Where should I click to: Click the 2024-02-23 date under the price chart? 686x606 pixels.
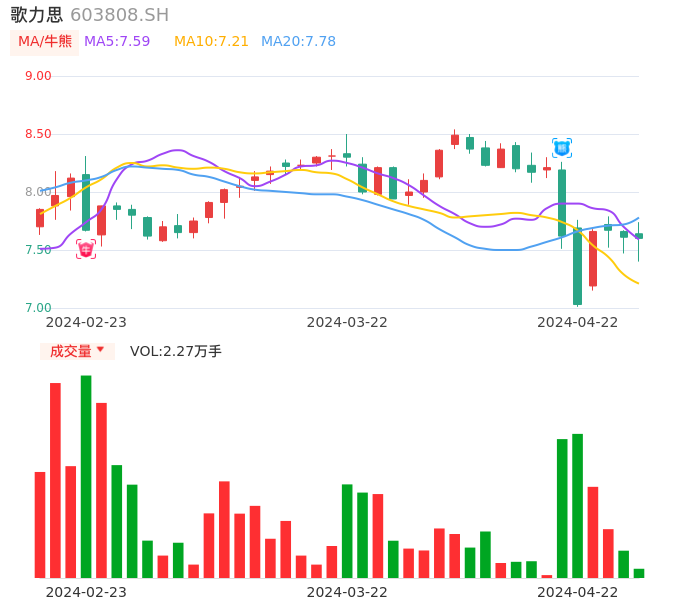click(x=86, y=322)
